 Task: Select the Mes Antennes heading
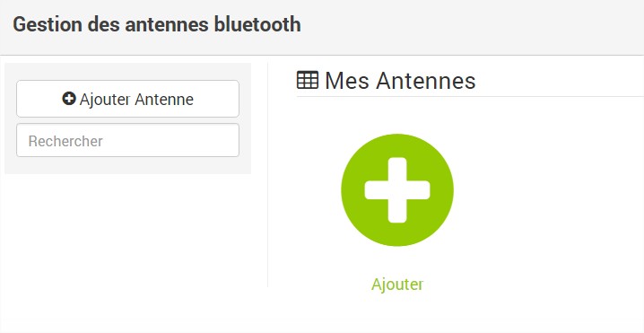[x=400, y=80]
